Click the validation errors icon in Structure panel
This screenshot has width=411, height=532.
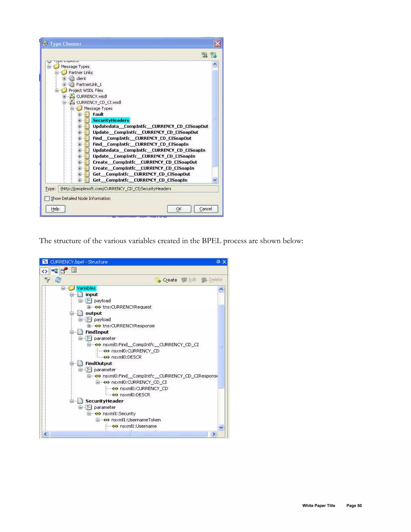64,270
